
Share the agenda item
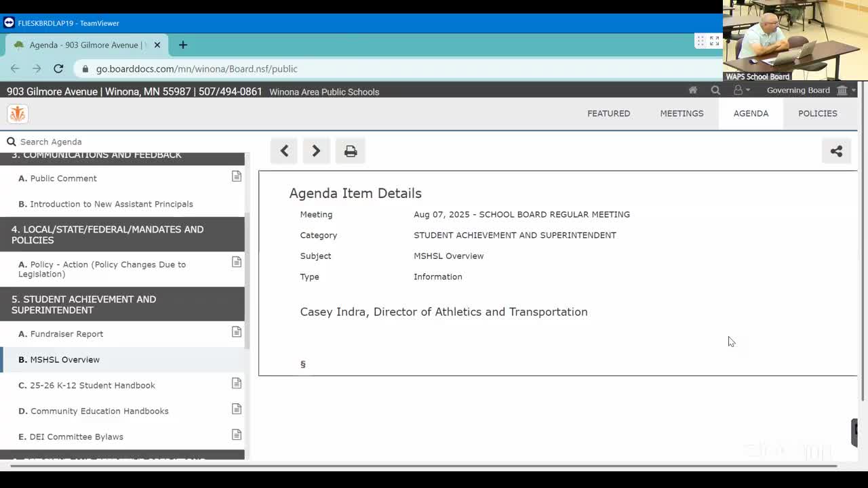pos(836,151)
